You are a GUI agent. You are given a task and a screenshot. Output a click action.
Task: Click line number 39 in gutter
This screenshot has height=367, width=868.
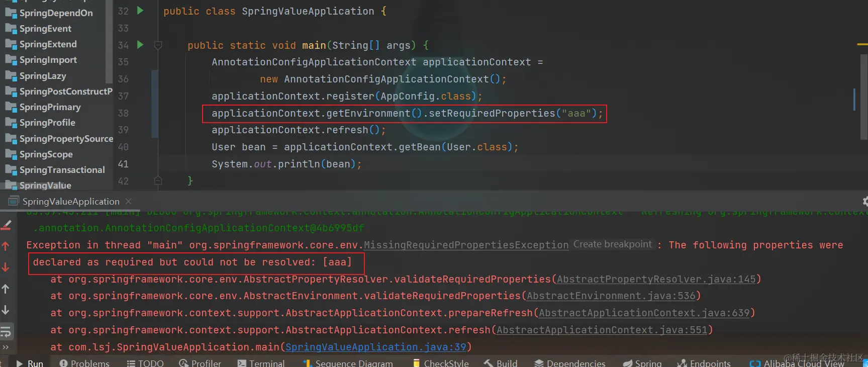(x=123, y=130)
